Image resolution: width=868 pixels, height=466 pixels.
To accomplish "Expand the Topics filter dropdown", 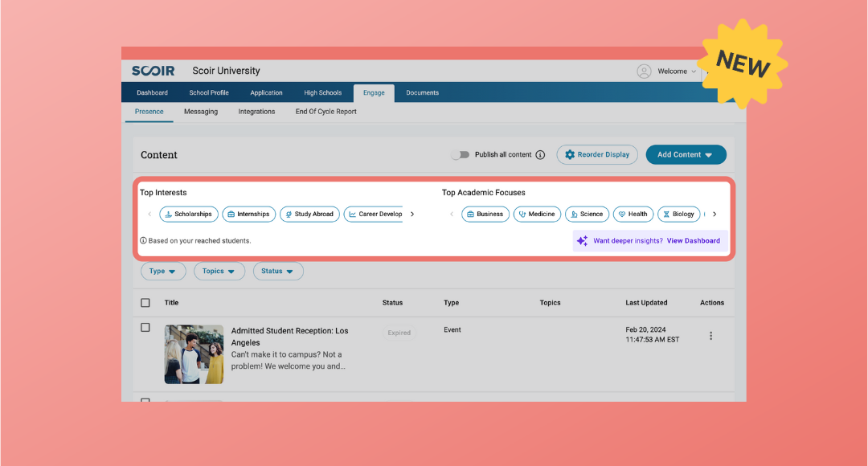I will (x=219, y=272).
